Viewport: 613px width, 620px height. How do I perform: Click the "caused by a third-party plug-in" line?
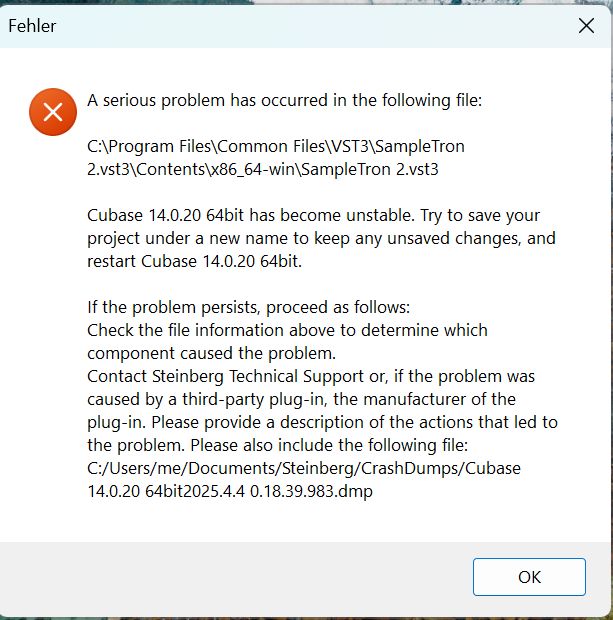(315, 399)
